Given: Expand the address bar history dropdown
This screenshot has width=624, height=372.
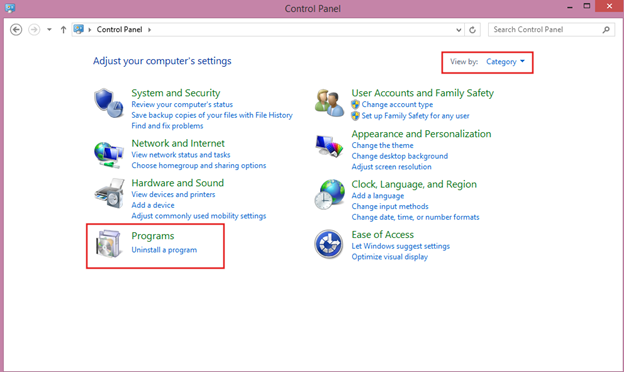Looking at the screenshot, I should click(x=458, y=30).
